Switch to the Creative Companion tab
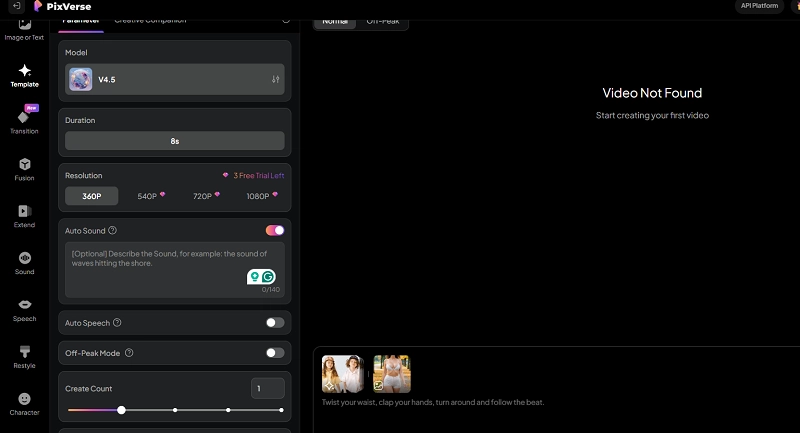This screenshot has height=433, width=800. click(151, 22)
